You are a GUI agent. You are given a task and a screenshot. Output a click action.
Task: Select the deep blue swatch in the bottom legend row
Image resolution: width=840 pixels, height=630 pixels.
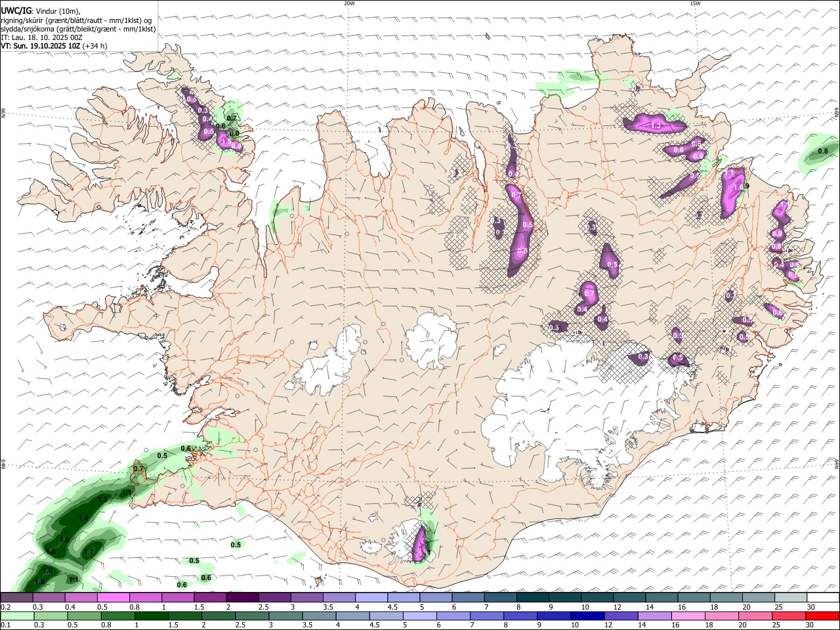tap(586, 616)
